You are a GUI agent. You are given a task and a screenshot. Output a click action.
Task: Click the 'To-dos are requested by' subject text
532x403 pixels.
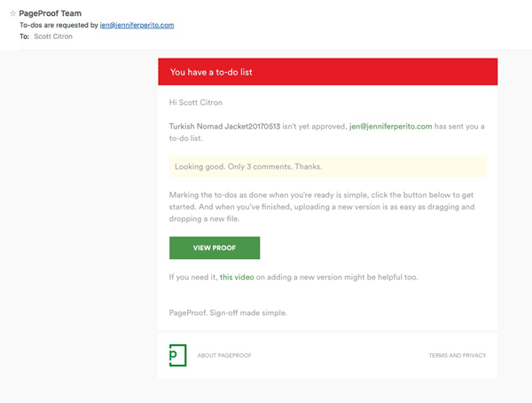pos(59,25)
